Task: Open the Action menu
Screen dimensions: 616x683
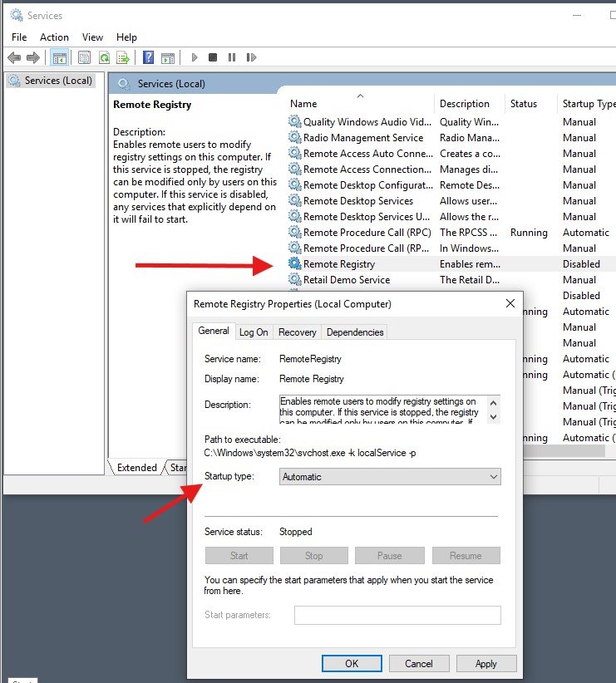Action: [54, 37]
